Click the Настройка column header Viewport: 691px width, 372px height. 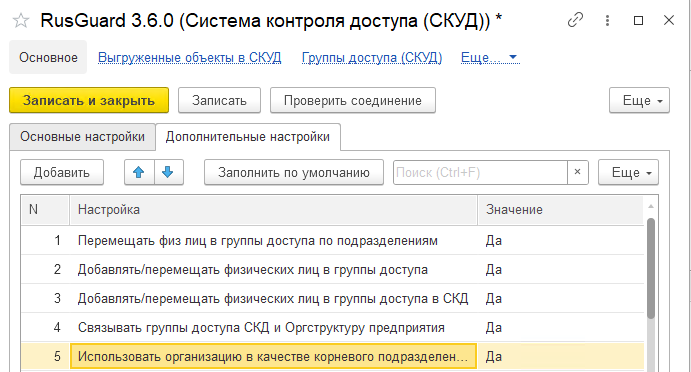273,209
